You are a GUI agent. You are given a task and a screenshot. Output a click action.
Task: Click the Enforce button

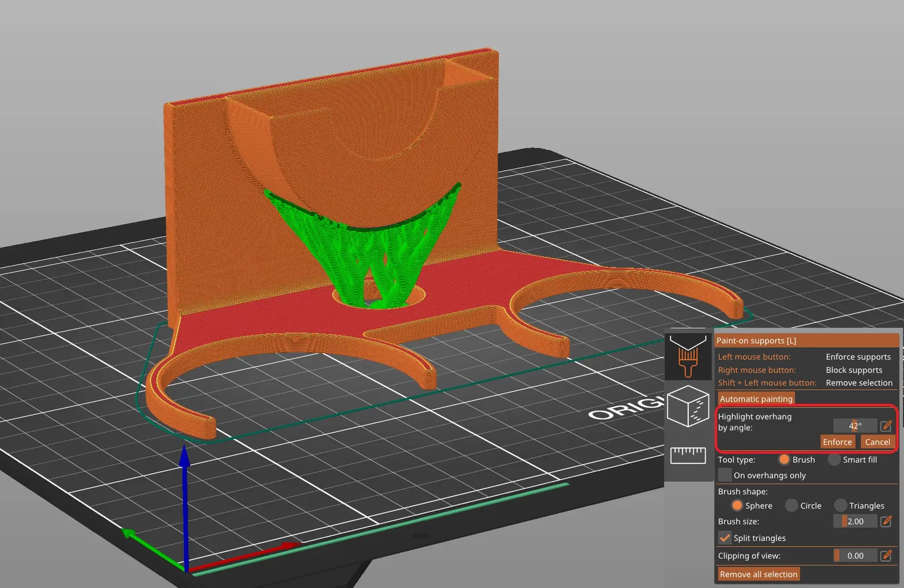837,442
